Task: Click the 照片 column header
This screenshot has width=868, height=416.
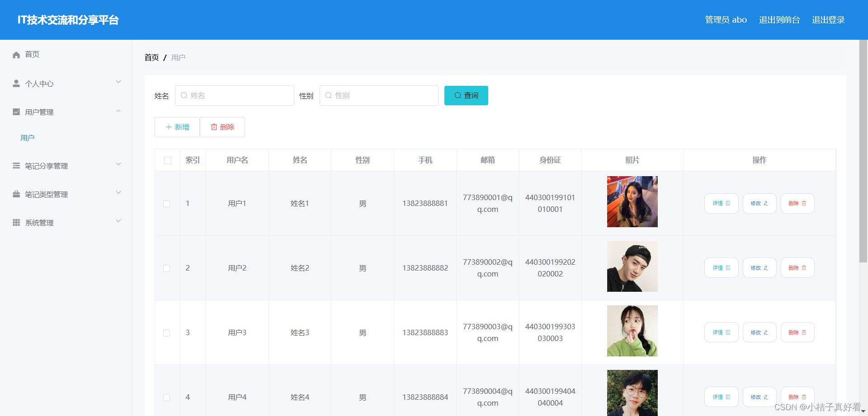Action: pos(632,160)
